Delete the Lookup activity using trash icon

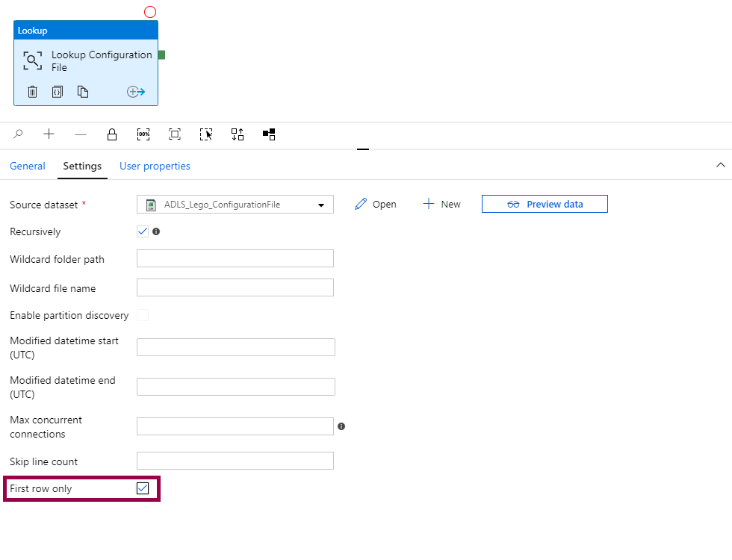coord(33,92)
